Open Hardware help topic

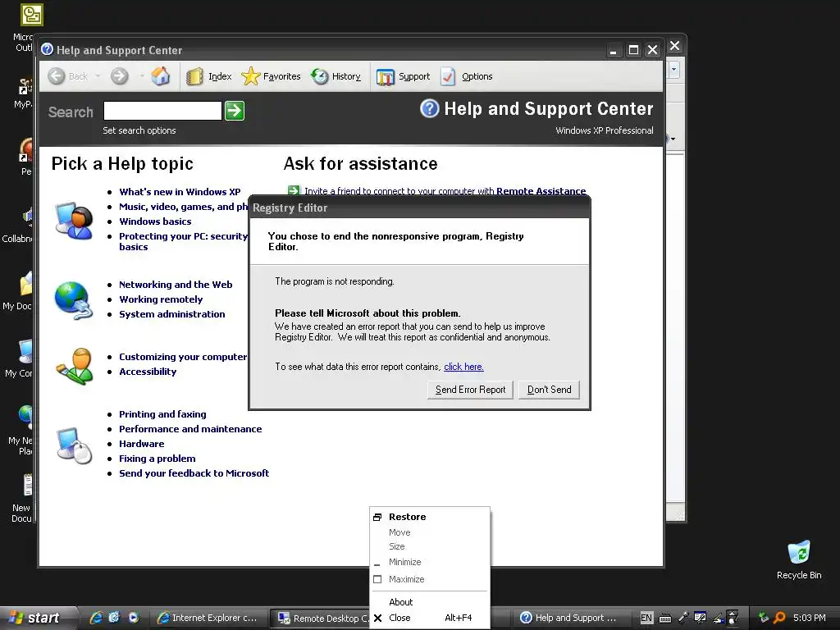[141, 444]
